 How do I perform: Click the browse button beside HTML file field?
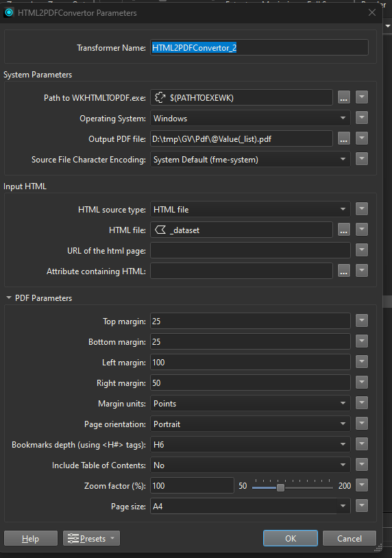[x=343, y=230]
